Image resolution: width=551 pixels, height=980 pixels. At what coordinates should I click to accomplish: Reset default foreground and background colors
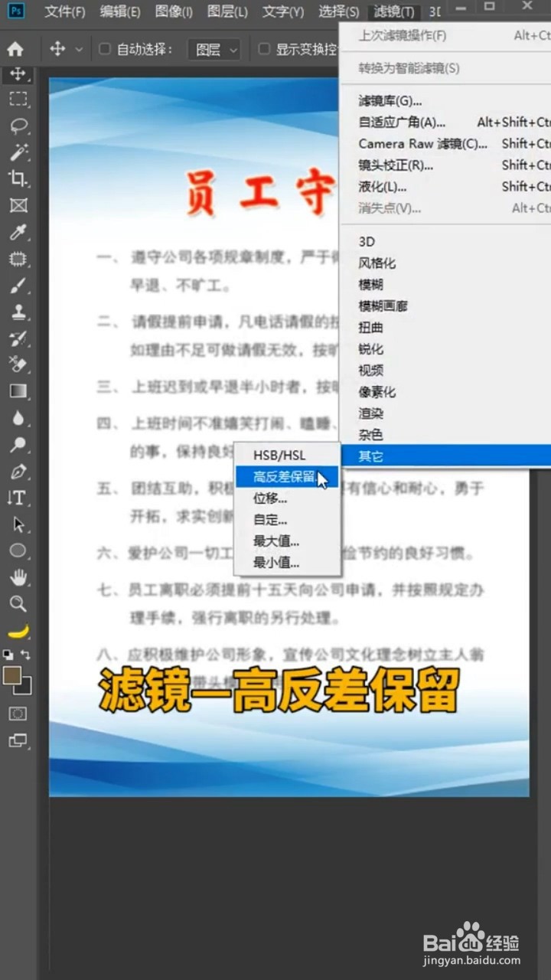8,655
